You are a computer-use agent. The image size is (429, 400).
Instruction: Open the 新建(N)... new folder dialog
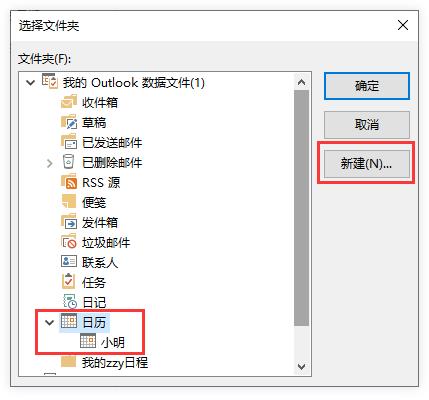pos(367,164)
